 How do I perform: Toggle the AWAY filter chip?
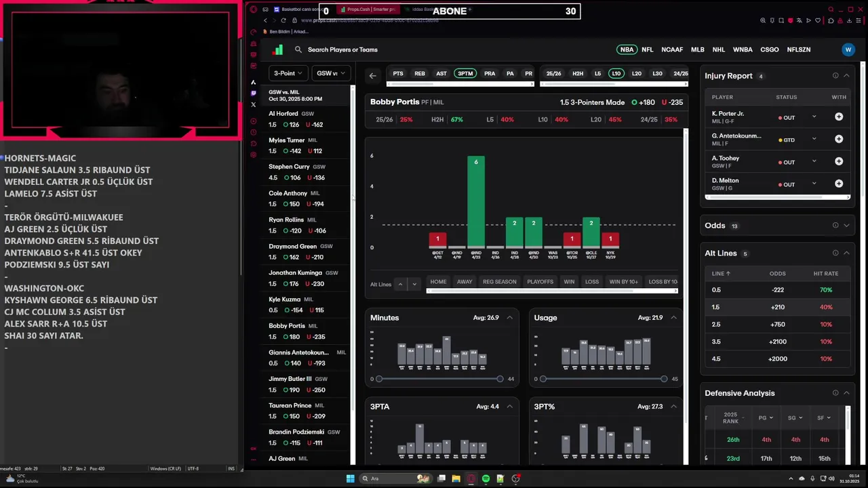(x=465, y=282)
